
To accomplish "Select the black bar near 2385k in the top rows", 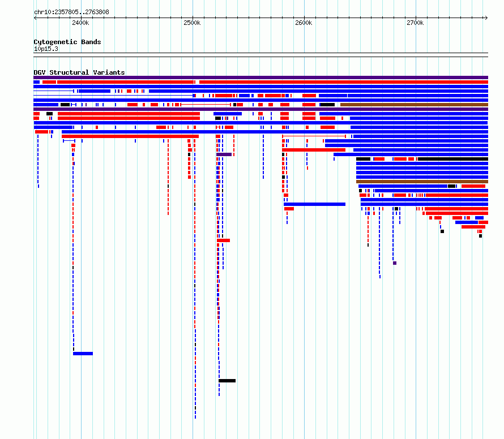I will (x=65, y=105).
